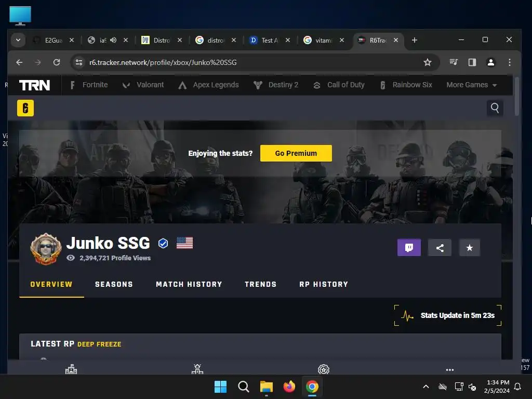Select the Match History tab
The image size is (532, 399).
click(x=189, y=284)
